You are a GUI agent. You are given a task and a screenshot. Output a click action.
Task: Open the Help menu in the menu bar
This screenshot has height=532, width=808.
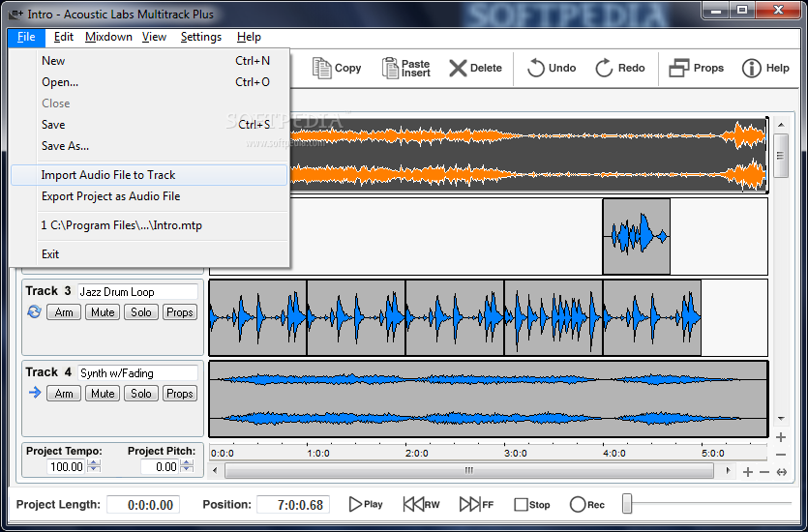249,37
